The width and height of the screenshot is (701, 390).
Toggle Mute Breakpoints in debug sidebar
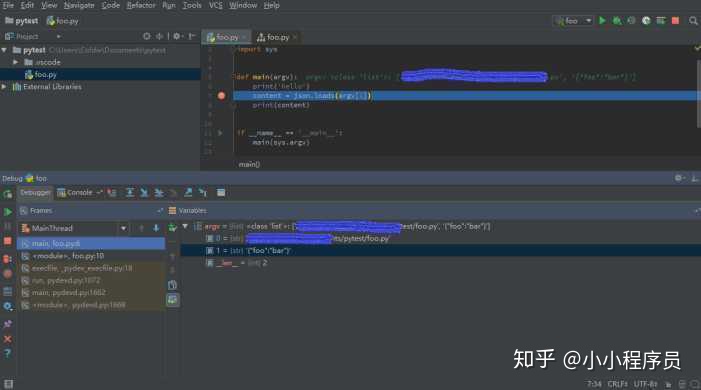8,273
